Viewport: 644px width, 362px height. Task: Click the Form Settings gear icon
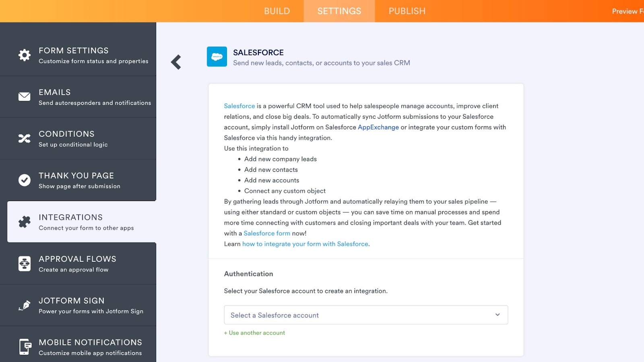pos(25,55)
